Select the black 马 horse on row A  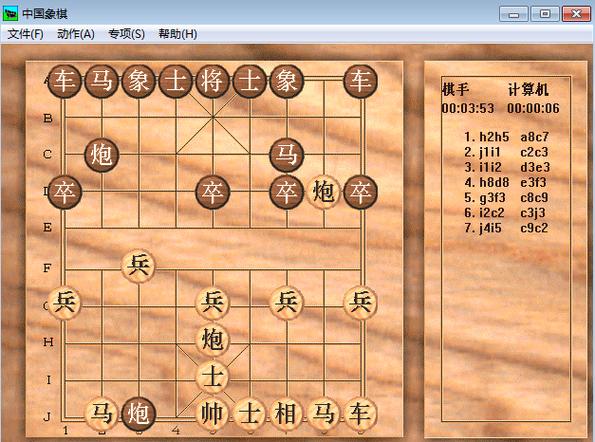tap(102, 81)
